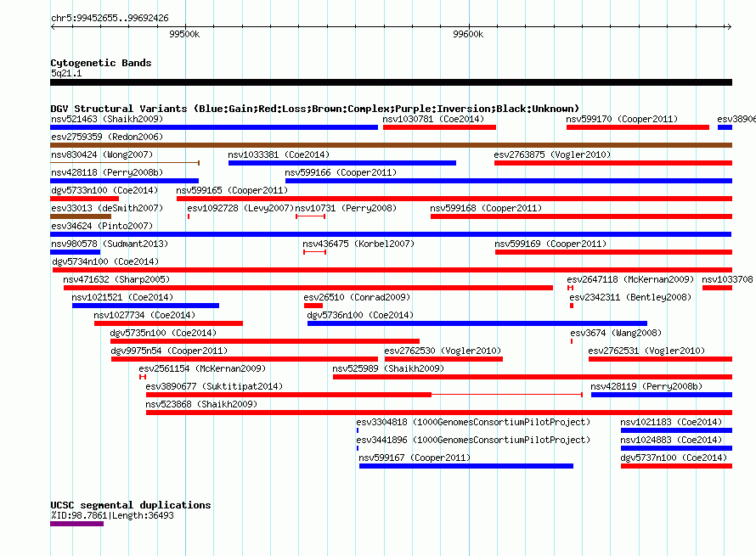The height and width of the screenshot is (556, 756).
Task: Click the nsv599170 (Cooper2011) label
Action: point(622,119)
